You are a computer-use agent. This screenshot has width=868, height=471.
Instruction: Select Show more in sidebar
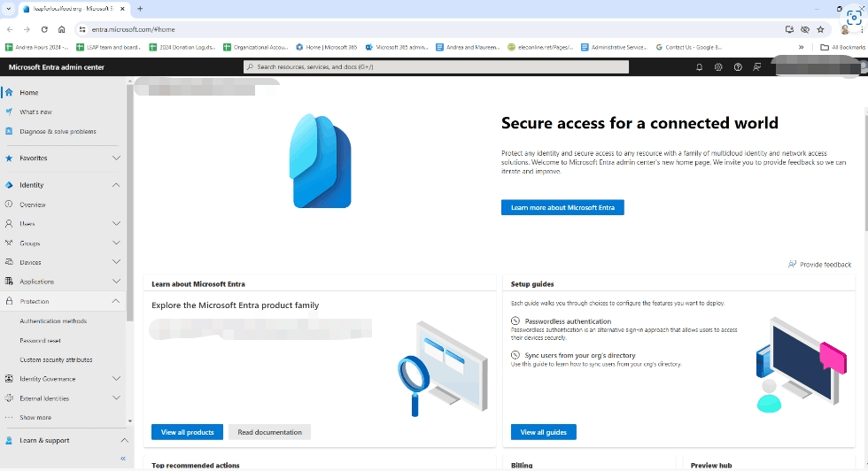(35, 417)
